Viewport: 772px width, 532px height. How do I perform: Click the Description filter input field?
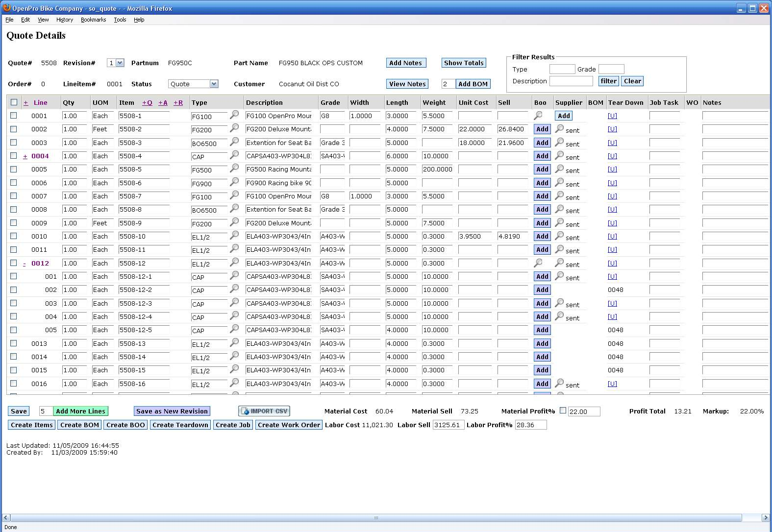tap(571, 81)
